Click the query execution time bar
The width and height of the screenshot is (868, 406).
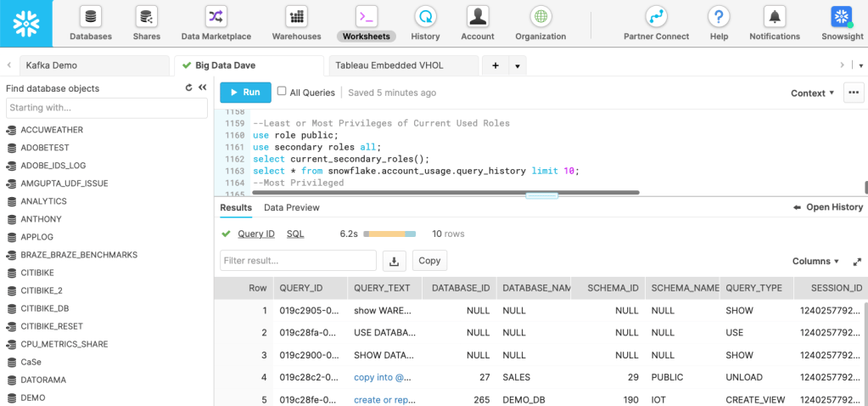(389, 234)
